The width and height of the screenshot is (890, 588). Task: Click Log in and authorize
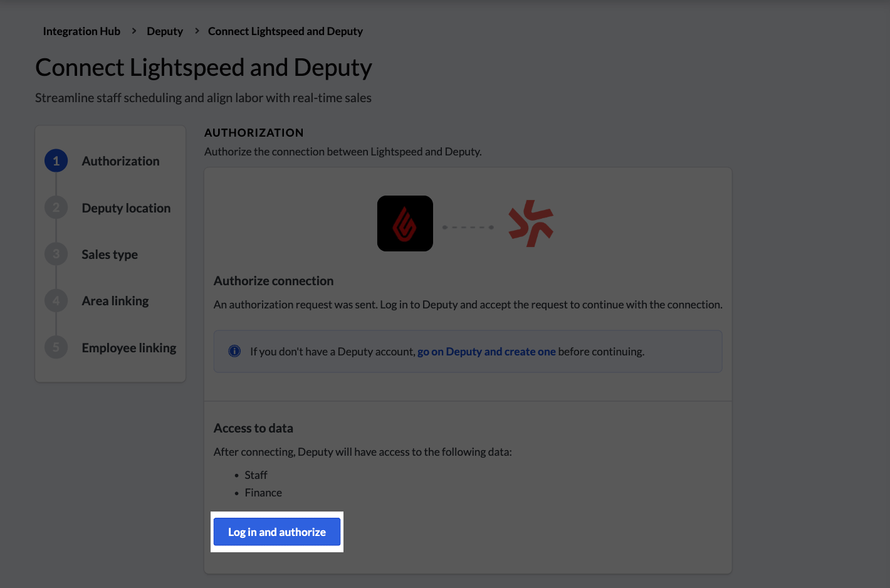click(x=276, y=532)
